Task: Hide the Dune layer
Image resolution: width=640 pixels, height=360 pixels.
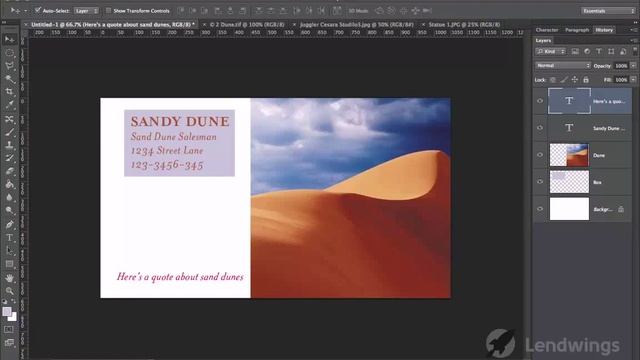Action: [x=540, y=155]
